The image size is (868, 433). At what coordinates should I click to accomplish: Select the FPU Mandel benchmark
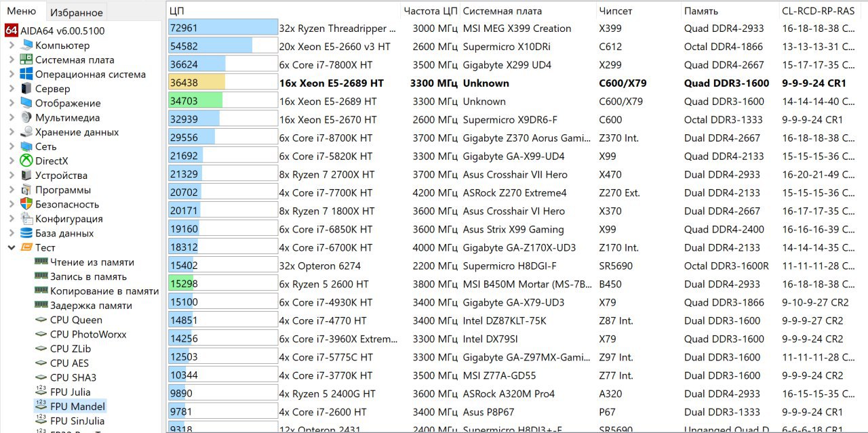[77, 407]
